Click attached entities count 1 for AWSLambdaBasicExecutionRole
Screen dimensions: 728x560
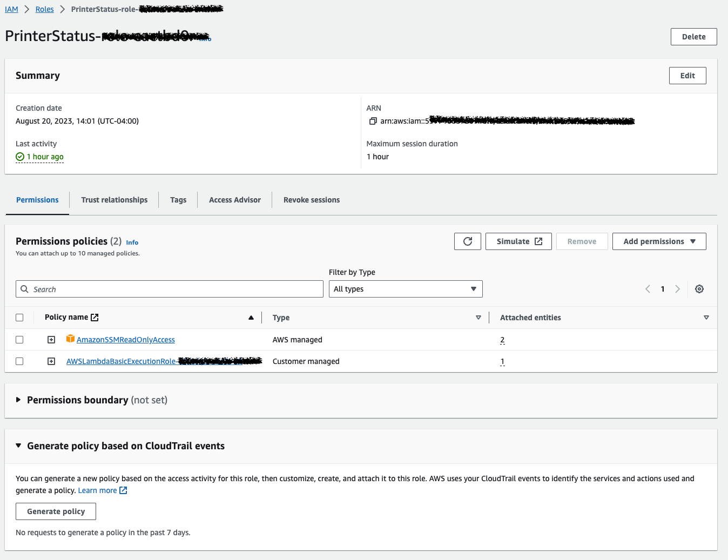502,361
